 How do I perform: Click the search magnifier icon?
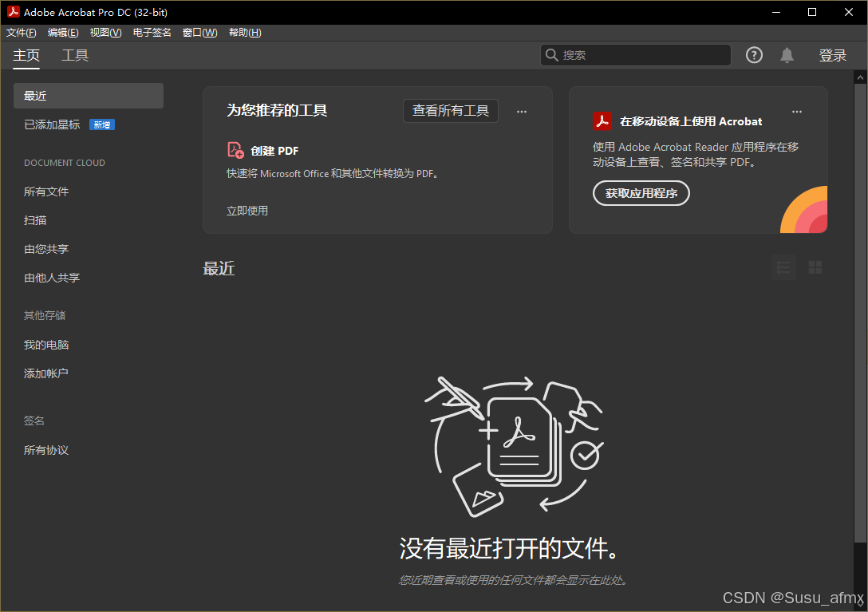point(551,55)
